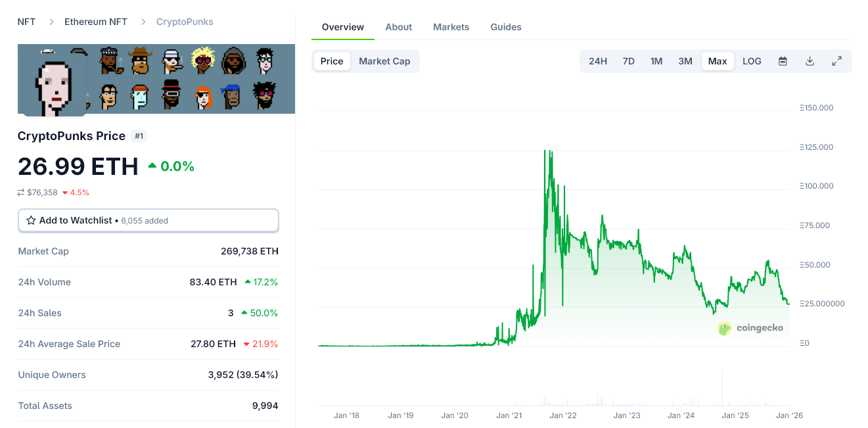This screenshot has height=428, width=868.
Task: Open the Guides tab
Action: [505, 27]
